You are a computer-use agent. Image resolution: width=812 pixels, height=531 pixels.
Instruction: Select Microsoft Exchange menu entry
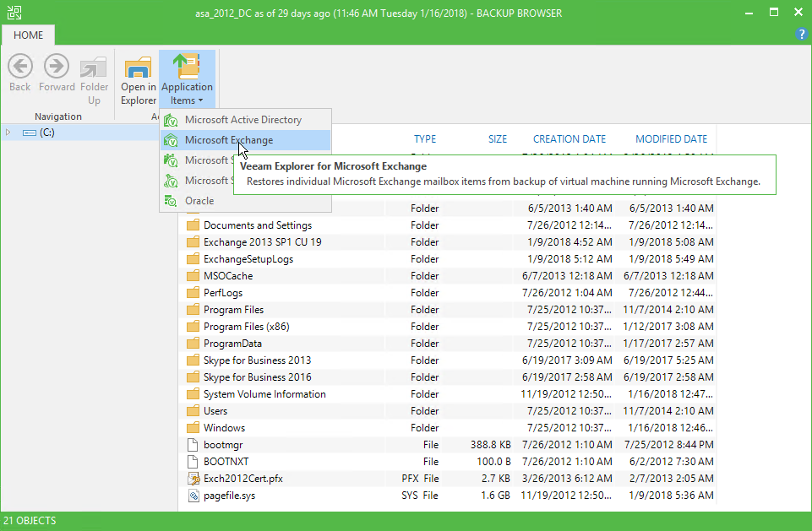pyautogui.click(x=245, y=140)
